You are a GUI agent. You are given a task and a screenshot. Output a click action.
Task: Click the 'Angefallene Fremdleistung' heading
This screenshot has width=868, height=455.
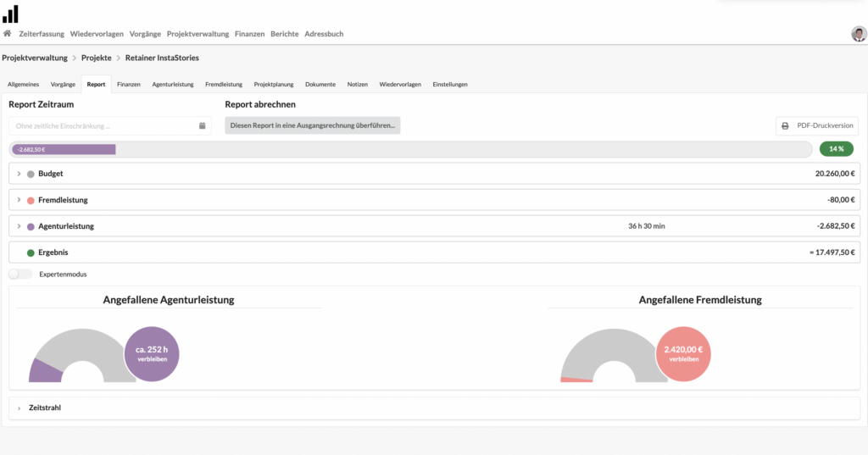(x=700, y=300)
